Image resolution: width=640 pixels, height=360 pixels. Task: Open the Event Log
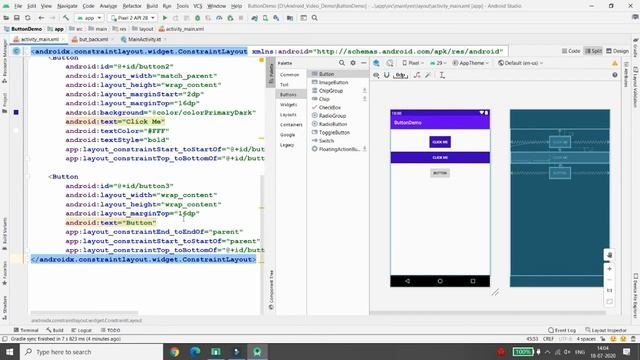tap(562, 330)
